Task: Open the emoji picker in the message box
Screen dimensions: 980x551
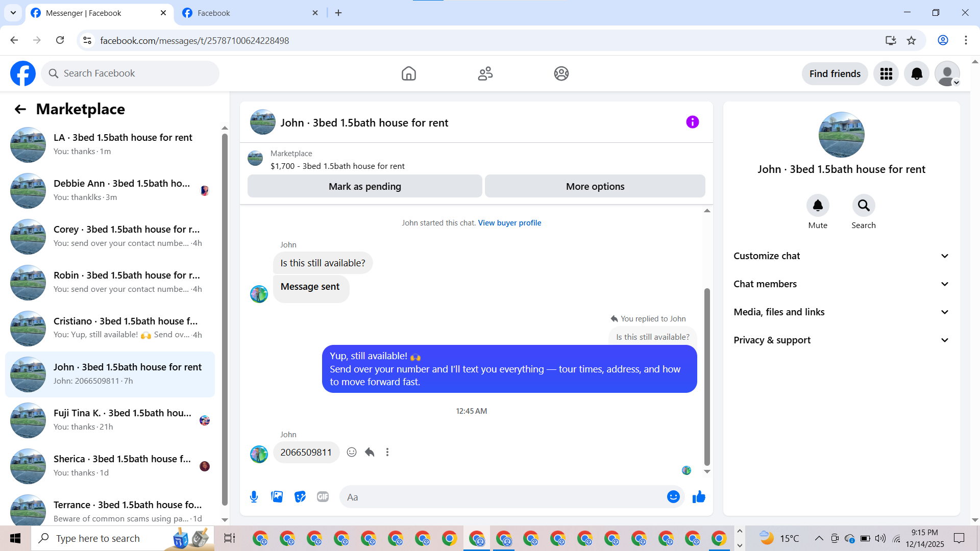Action: (x=673, y=497)
